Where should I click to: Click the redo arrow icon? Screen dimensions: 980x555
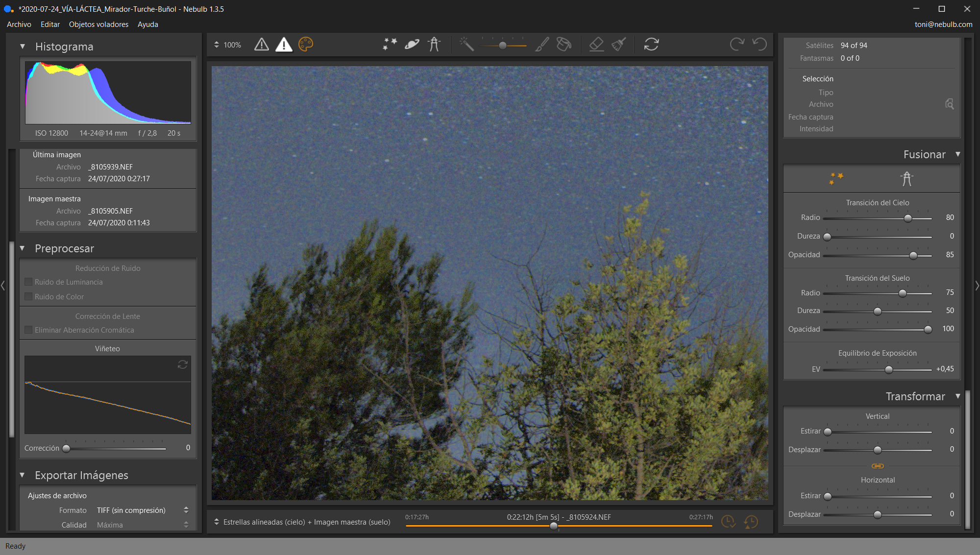coord(737,45)
